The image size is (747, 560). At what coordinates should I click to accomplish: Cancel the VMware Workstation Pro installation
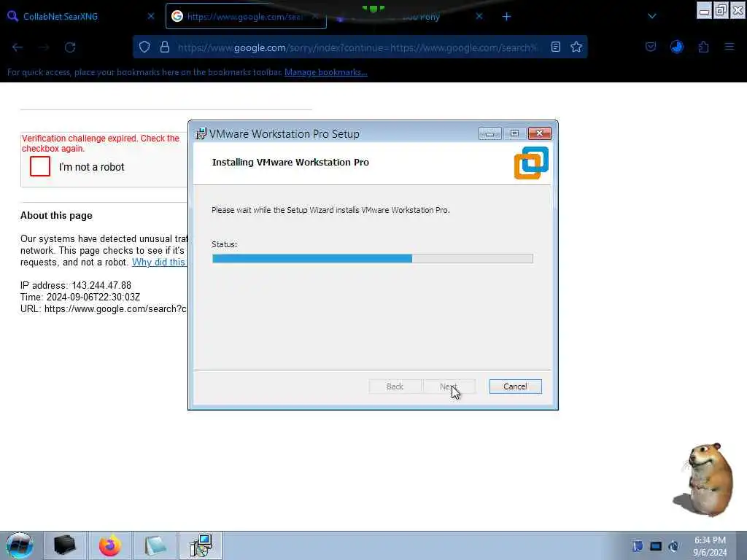click(515, 386)
